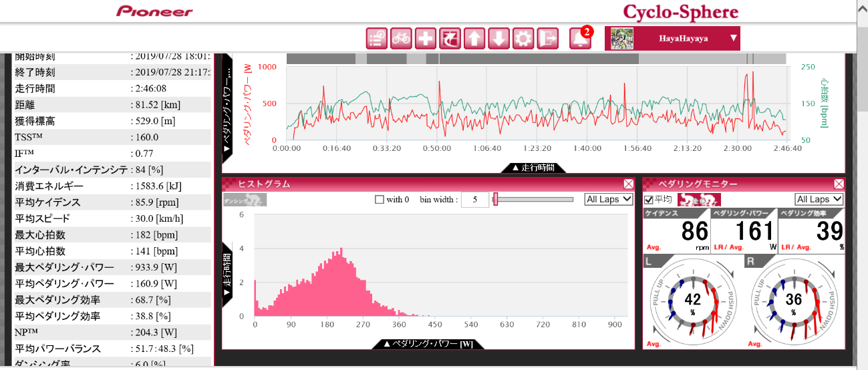Viewport: 868px width, 370px height.
Task: Enable the 'with 0' histogram checkbox
Action: click(380, 200)
